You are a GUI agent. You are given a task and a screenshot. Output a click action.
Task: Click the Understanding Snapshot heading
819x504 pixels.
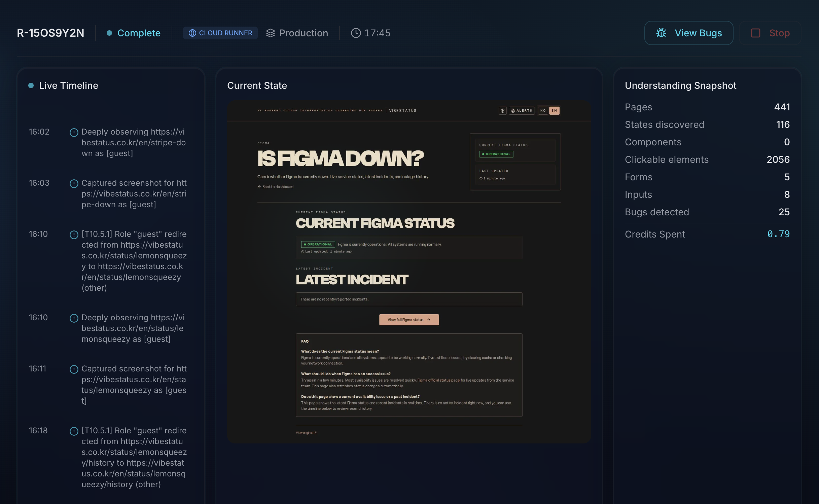pos(680,85)
